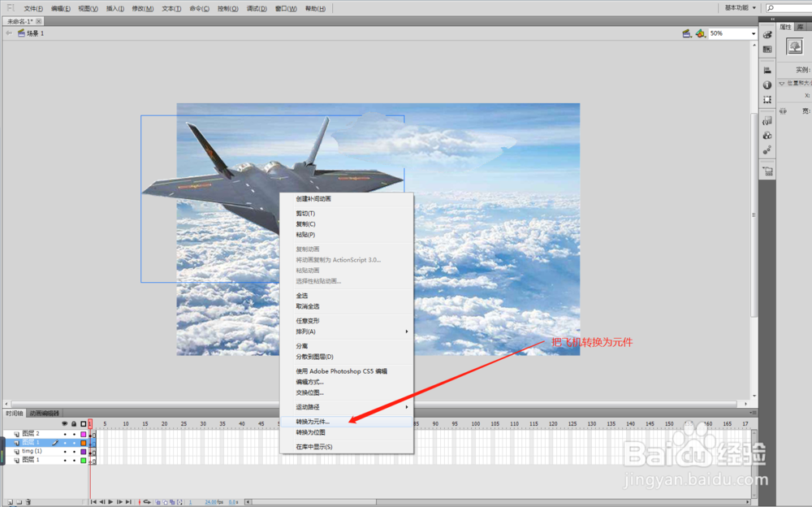Screen dimensions: 812x507
Task: Toggle lock dot of 图层 2 layer
Action: [74, 434]
